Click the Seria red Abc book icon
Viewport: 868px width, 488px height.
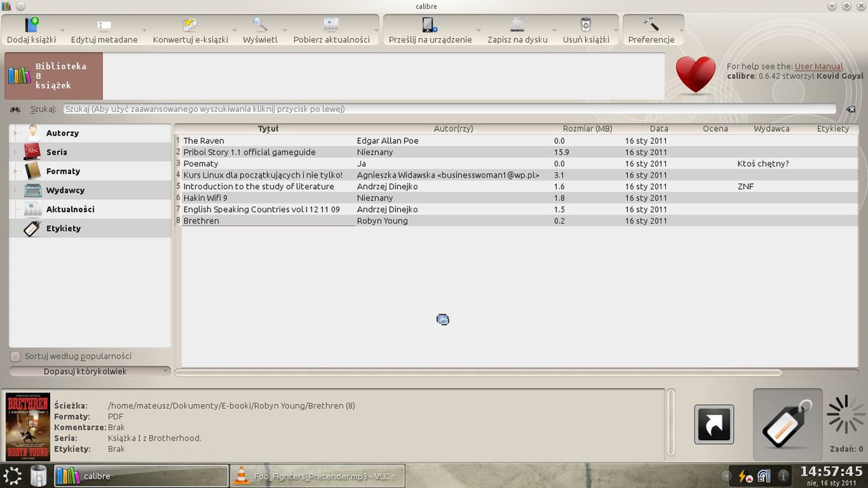pyautogui.click(x=33, y=152)
